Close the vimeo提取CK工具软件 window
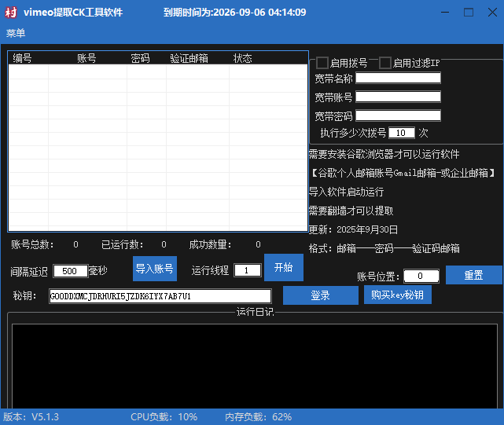 coord(492,13)
